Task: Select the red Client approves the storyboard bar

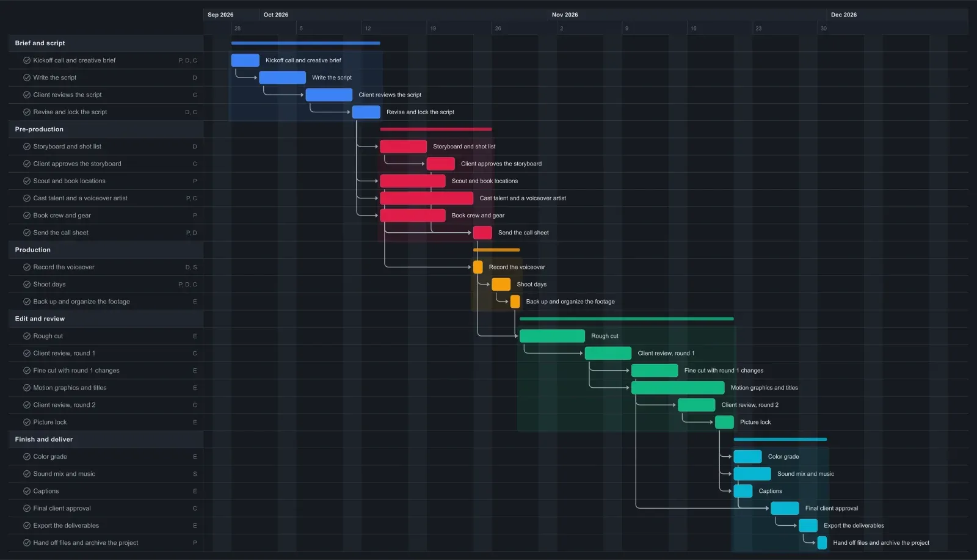Action: click(441, 164)
